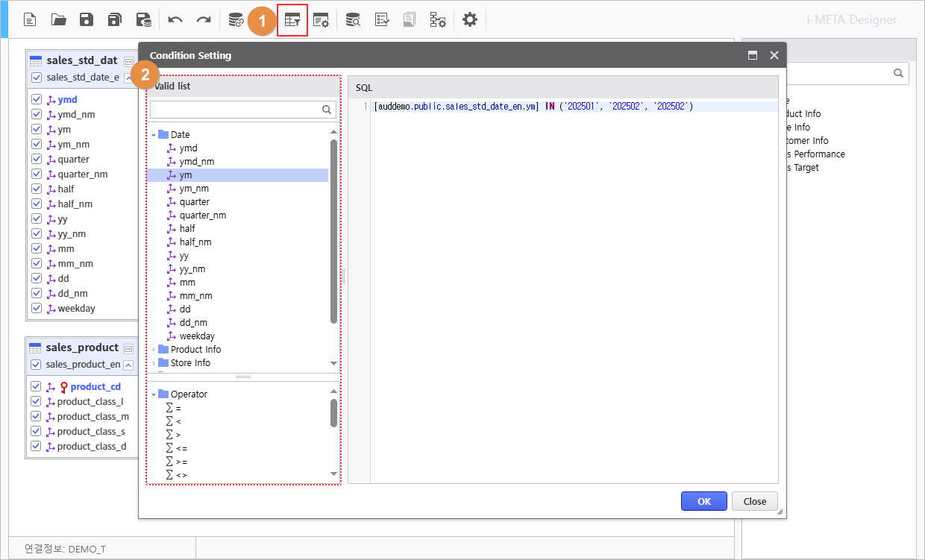Screen dimensions: 925x560
Task: Click the OK button
Action: point(703,501)
